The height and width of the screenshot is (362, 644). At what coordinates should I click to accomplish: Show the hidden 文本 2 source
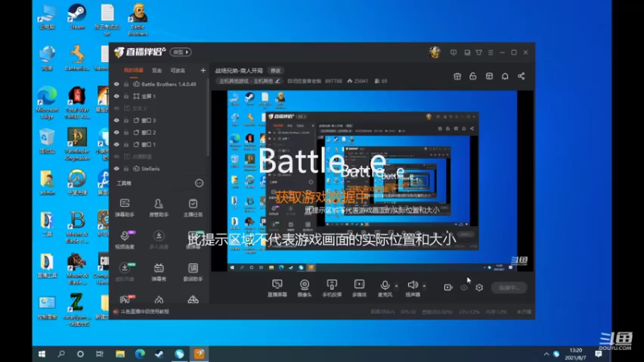117,109
